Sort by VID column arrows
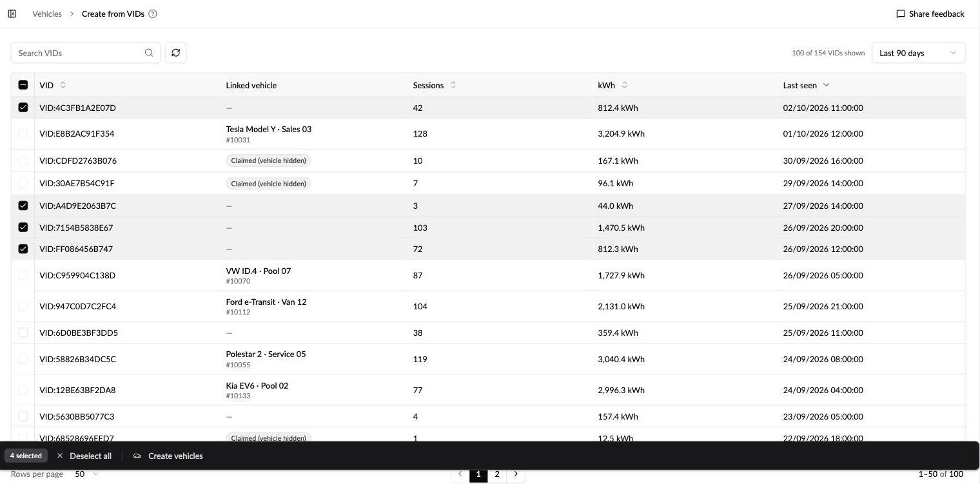This screenshot has height=484, width=980. tap(63, 85)
